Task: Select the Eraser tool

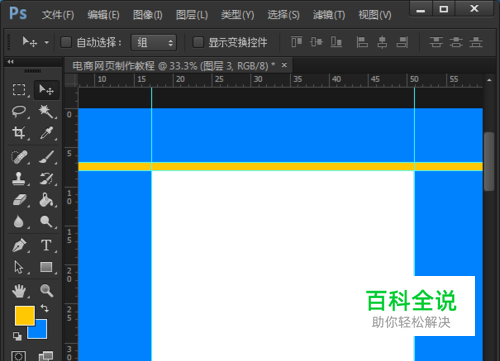Action: click(x=19, y=200)
